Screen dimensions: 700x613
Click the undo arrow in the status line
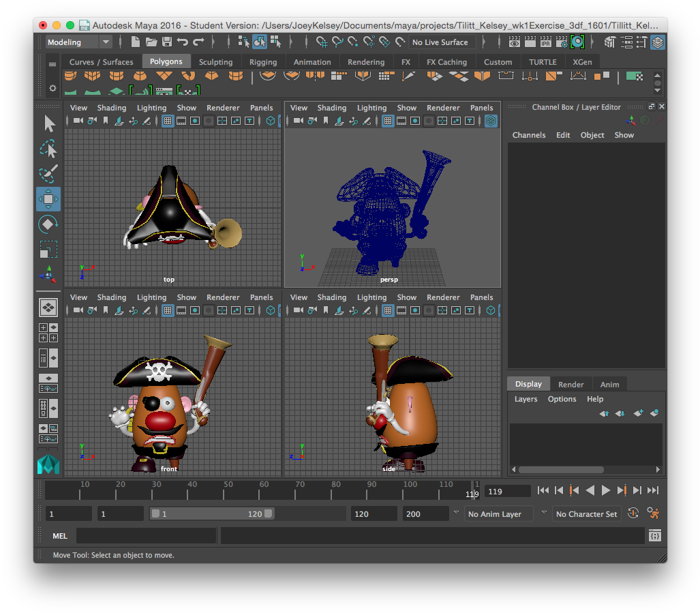[x=182, y=42]
